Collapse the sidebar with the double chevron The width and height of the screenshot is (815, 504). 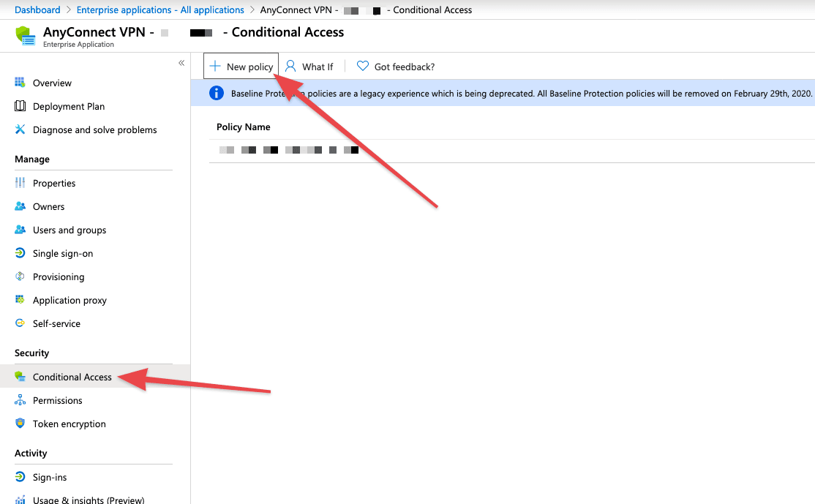[181, 63]
